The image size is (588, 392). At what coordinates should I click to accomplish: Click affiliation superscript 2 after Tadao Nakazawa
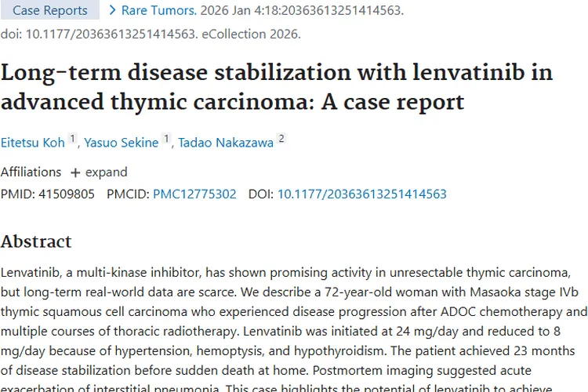[x=281, y=140]
